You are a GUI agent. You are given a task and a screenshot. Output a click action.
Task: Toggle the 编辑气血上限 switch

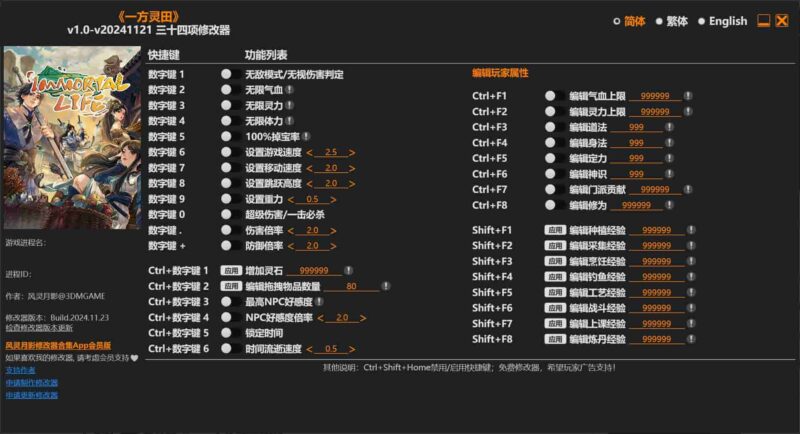tap(554, 96)
